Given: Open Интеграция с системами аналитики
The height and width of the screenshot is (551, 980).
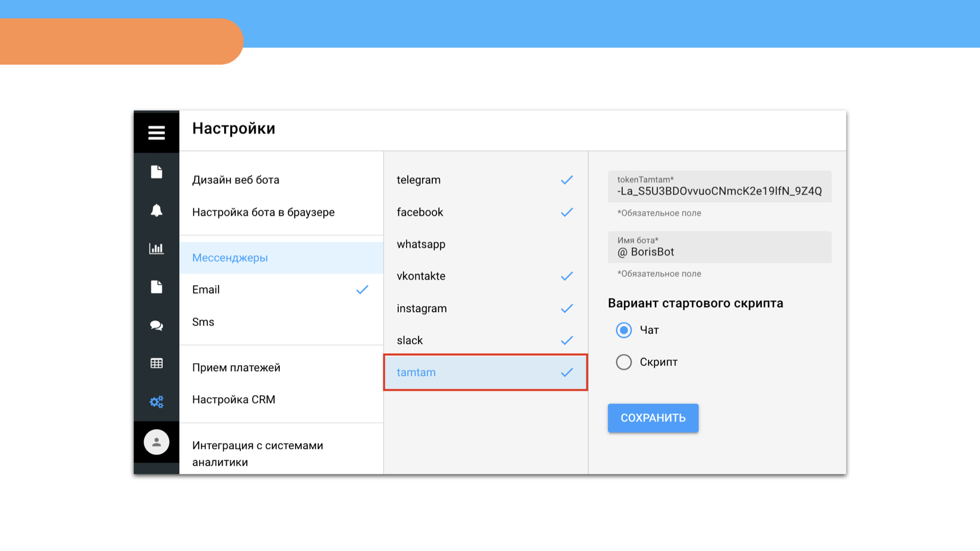Looking at the screenshot, I should [x=281, y=454].
